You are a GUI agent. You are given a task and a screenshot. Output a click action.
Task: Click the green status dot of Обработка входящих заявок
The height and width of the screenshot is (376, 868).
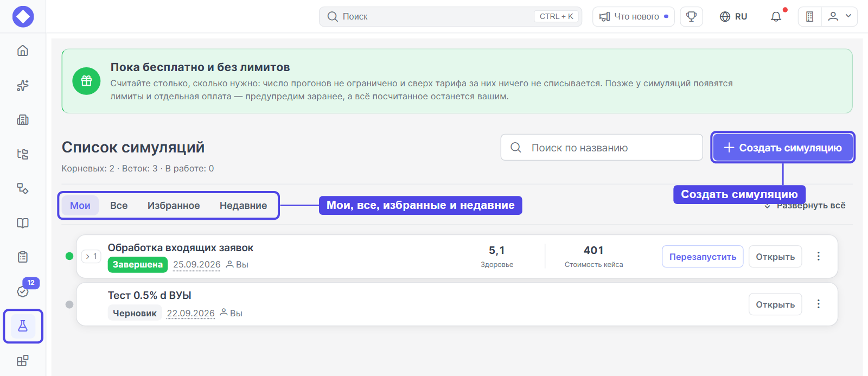[x=69, y=256]
